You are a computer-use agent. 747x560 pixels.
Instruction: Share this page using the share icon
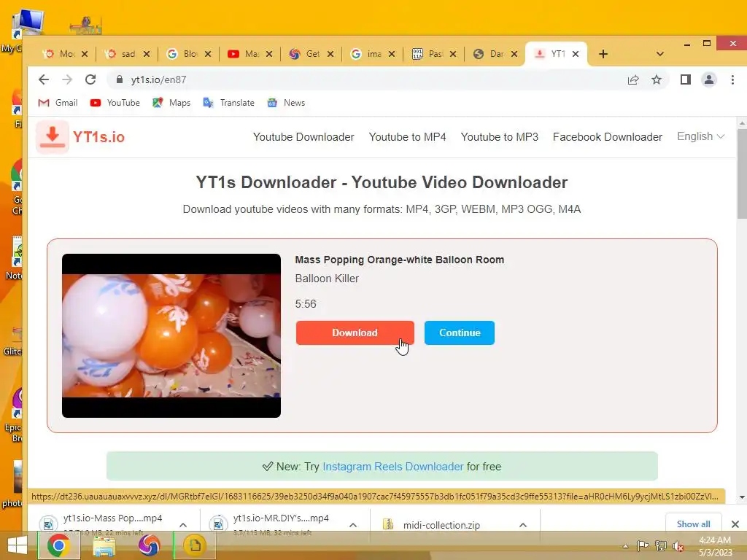tap(633, 79)
